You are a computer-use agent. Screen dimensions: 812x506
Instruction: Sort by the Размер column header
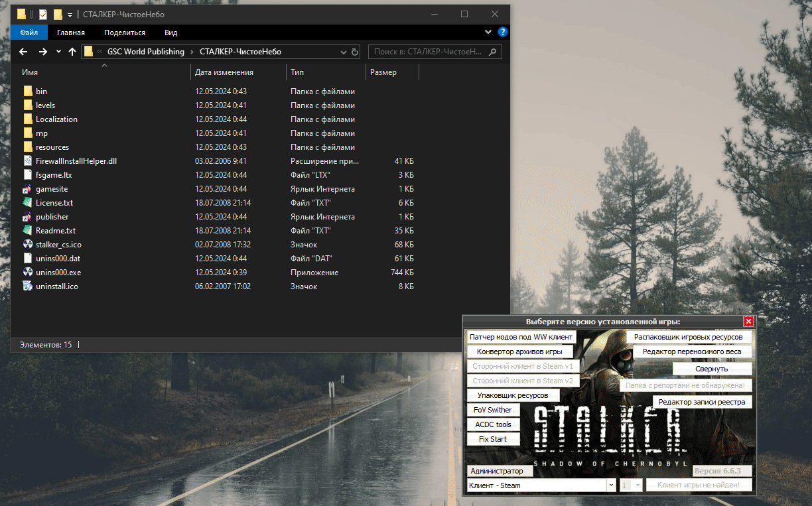click(x=392, y=72)
